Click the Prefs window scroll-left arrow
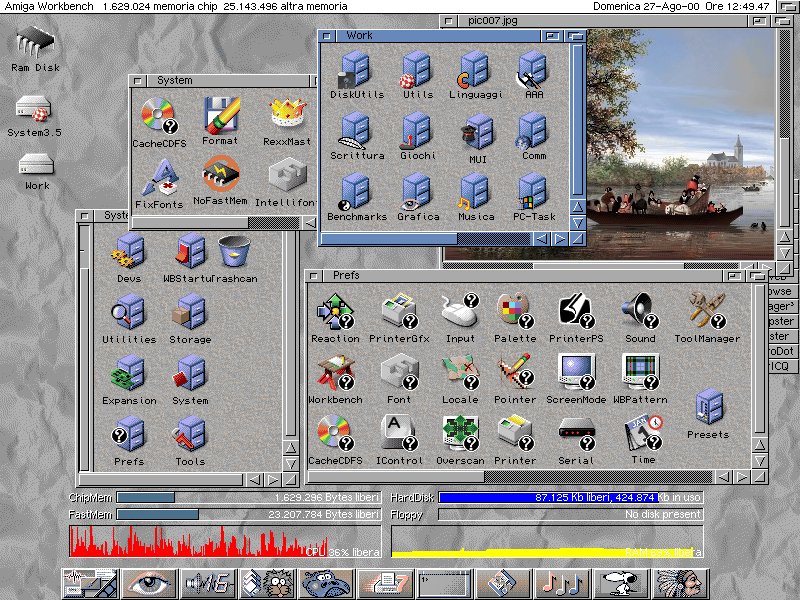800x600 pixels. pyautogui.click(x=723, y=477)
